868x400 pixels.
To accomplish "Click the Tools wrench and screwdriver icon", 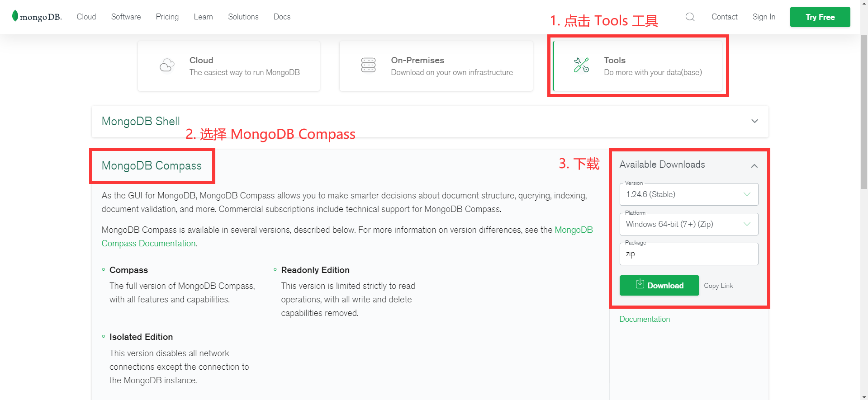I will click(581, 65).
